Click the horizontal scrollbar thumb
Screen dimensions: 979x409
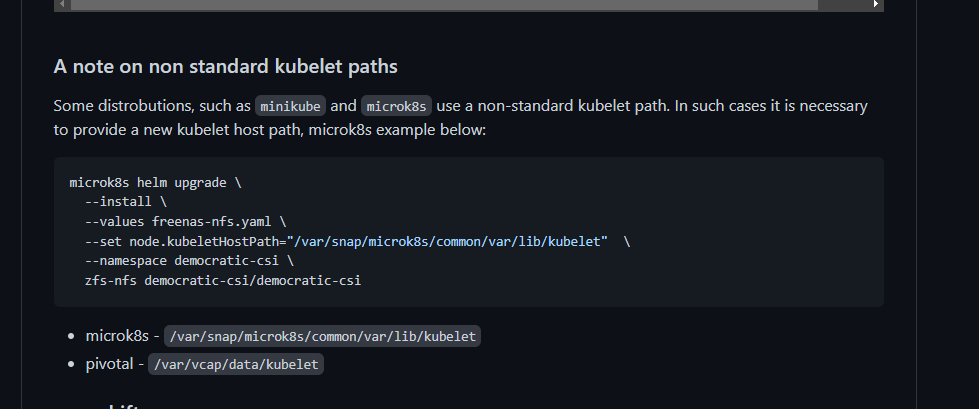tap(444, 4)
